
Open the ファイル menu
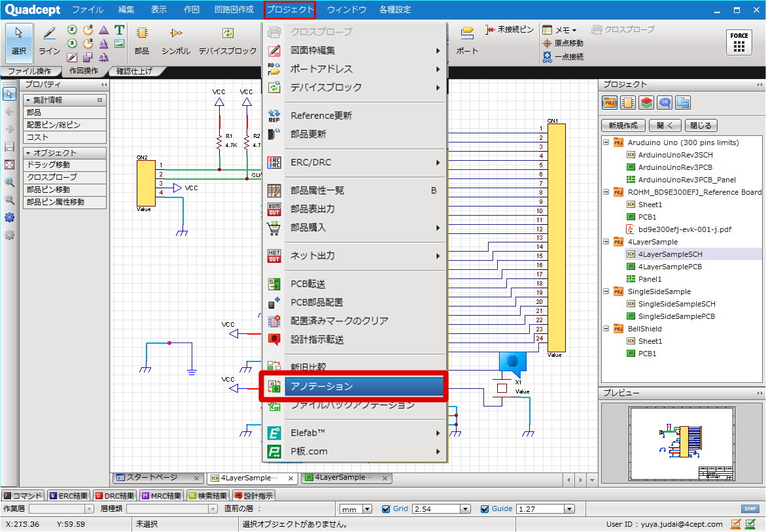tap(88, 10)
